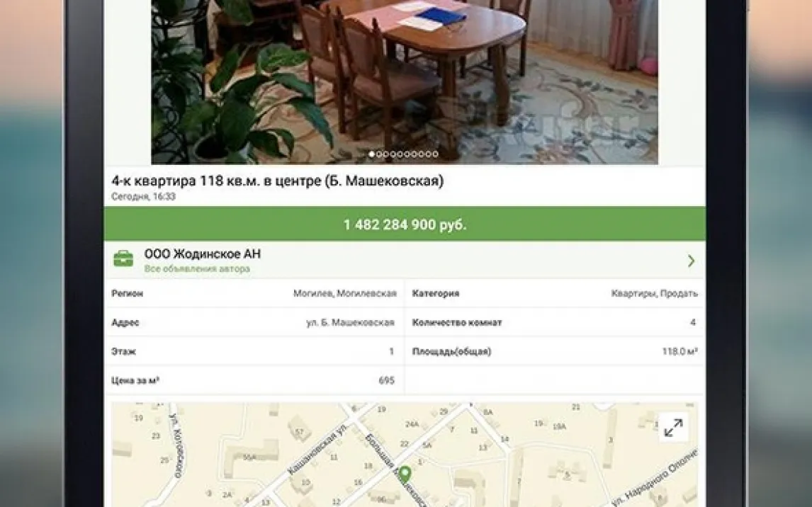812x507 pixels.
Task: Click the Цена за м² row showing 695
Action: coord(254,380)
